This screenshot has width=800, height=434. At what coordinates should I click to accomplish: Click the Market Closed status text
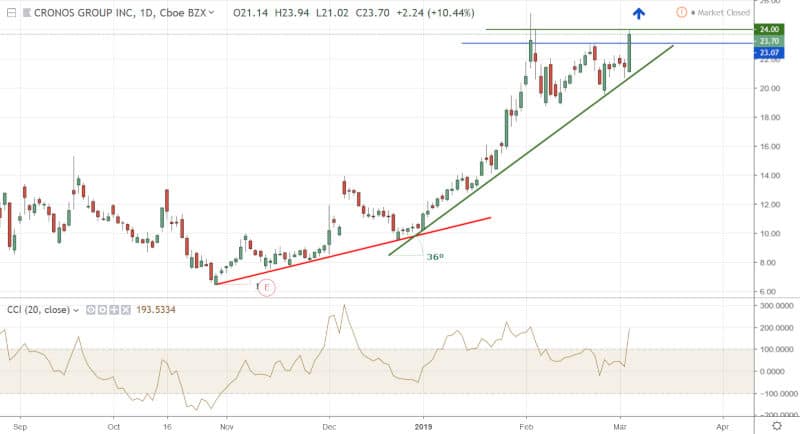(723, 12)
